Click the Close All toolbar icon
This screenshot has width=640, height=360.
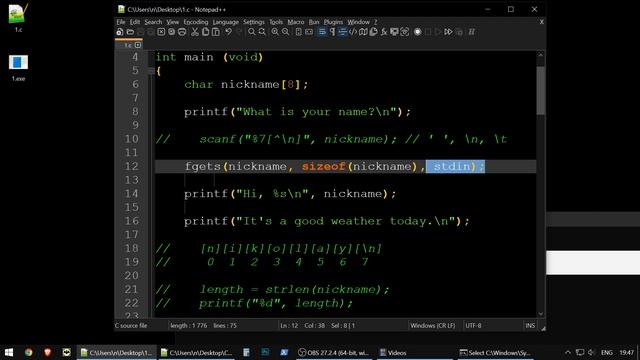(x=171, y=32)
